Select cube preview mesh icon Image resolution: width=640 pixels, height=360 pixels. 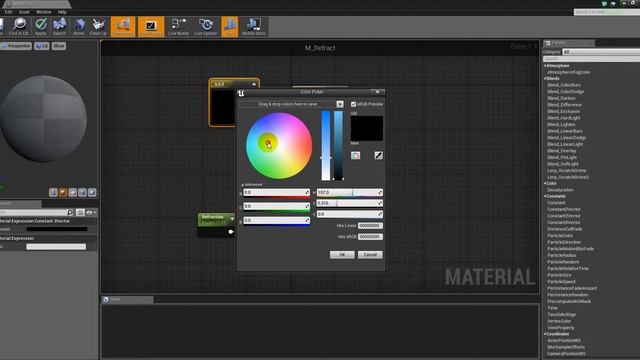point(82,192)
